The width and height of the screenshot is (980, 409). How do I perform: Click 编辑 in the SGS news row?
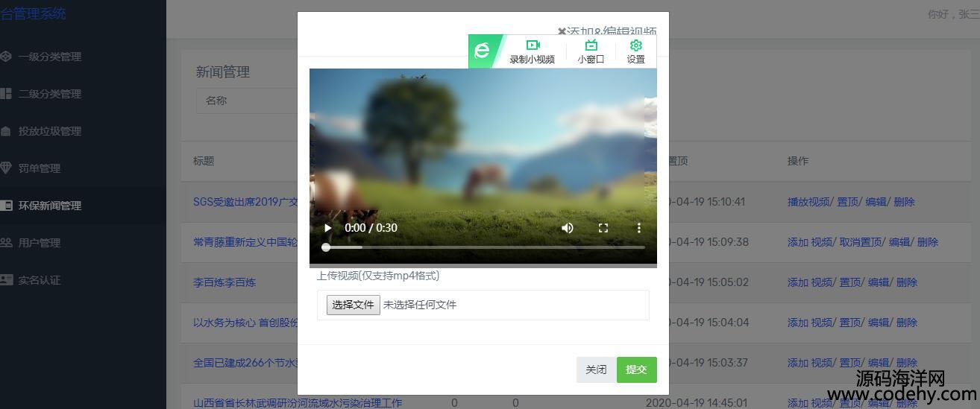point(876,202)
